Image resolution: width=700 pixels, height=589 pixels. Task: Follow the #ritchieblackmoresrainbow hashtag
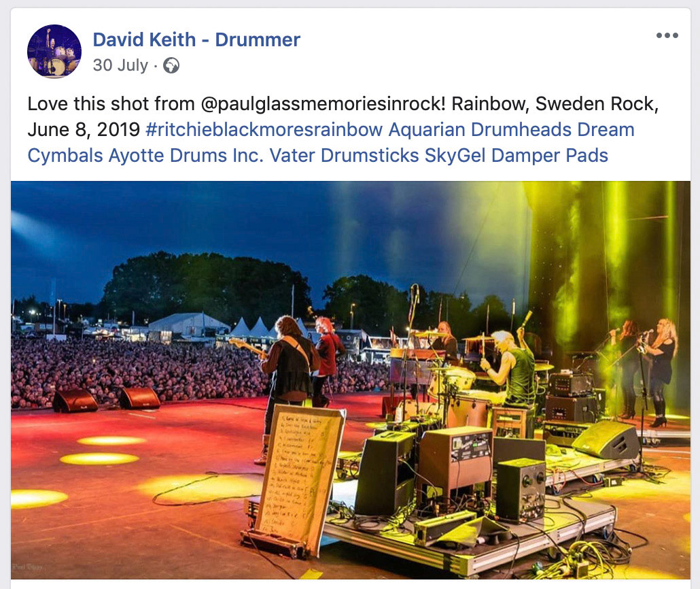(x=264, y=130)
